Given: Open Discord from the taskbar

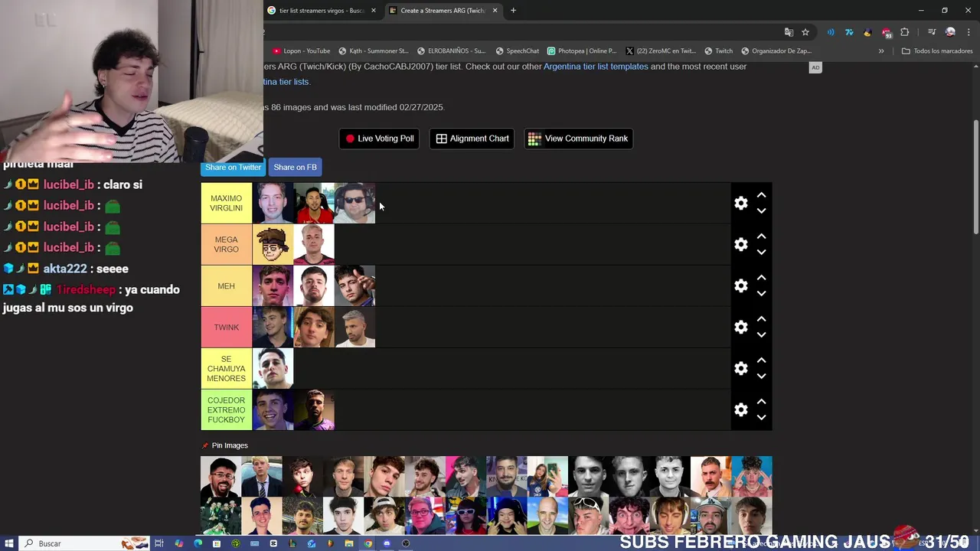Looking at the screenshot, I should [x=387, y=543].
